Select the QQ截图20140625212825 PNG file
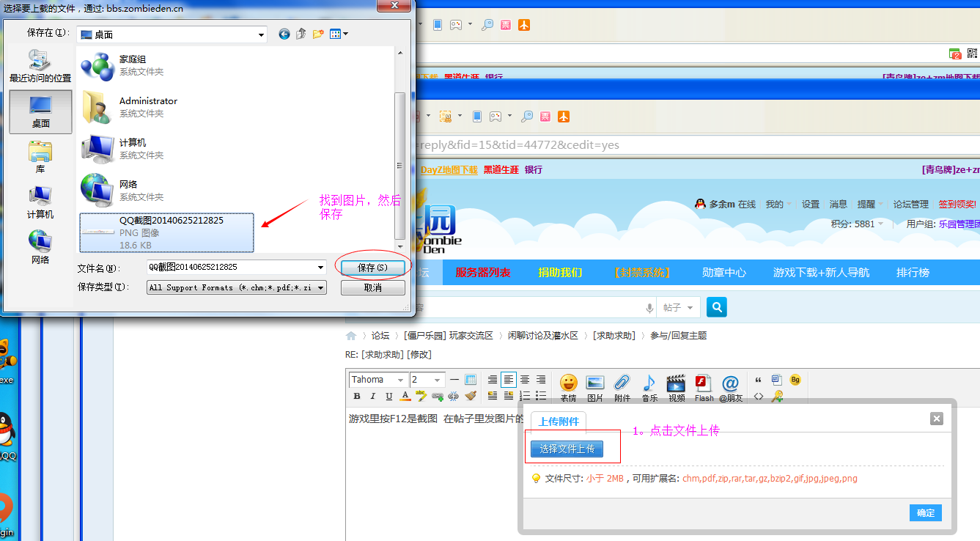980x541 pixels. 166,232
